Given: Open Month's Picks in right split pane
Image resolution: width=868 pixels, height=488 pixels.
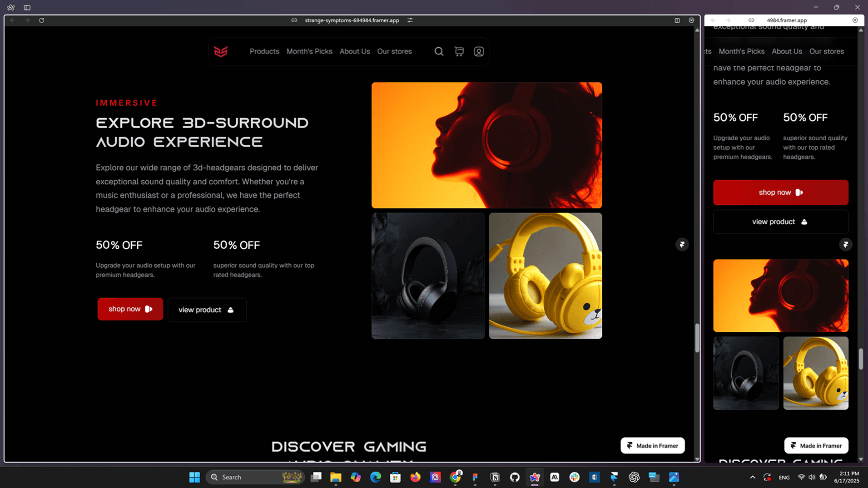Looking at the screenshot, I should (x=741, y=51).
